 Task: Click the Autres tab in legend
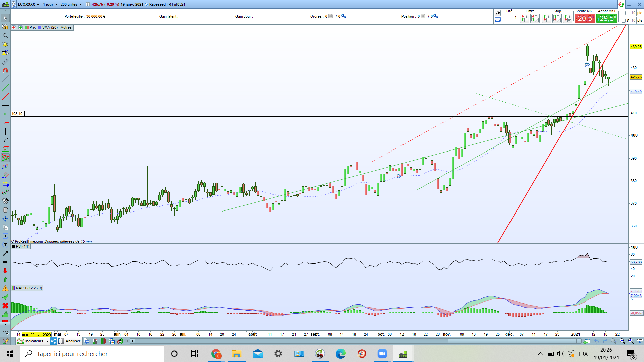click(66, 27)
